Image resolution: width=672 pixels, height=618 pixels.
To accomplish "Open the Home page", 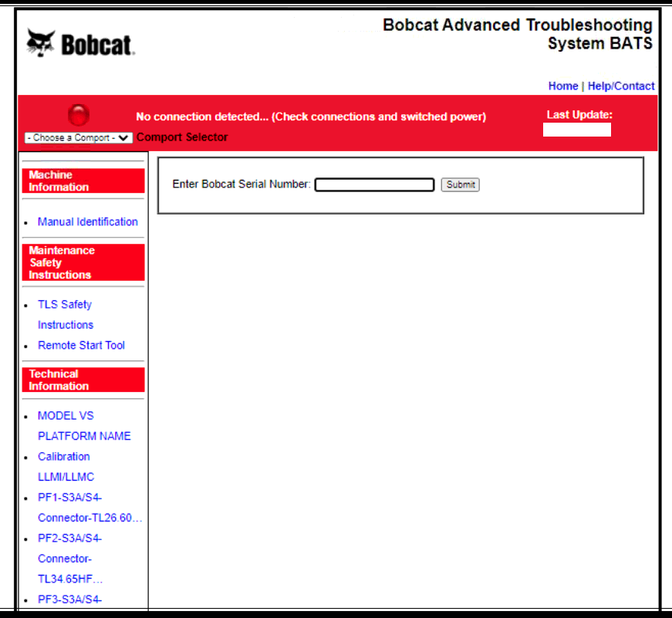I will (562, 86).
